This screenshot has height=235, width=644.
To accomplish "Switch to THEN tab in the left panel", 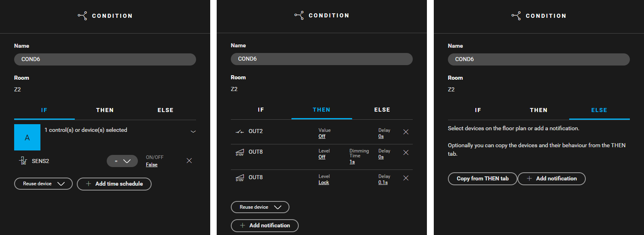I will click(x=105, y=110).
